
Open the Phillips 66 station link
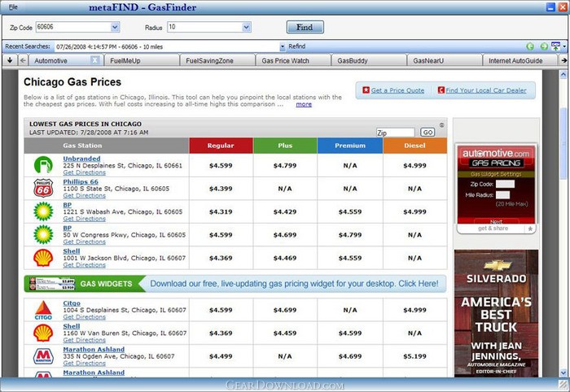coord(81,181)
